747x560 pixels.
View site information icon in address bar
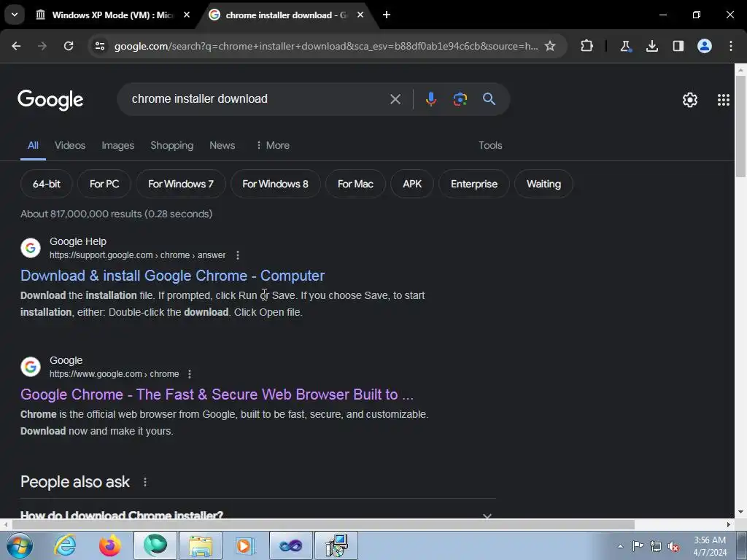(x=100, y=46)
